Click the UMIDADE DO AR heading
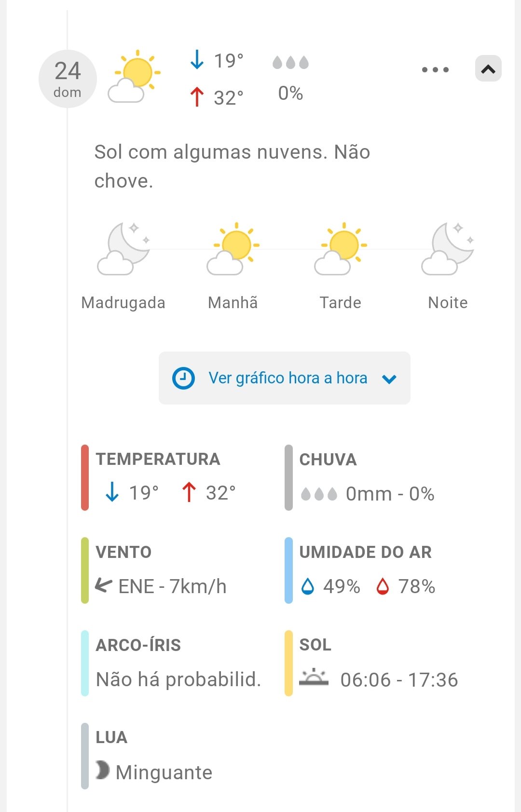The height and width of the screenshot is (812, 521). click(x=365, y=552)
